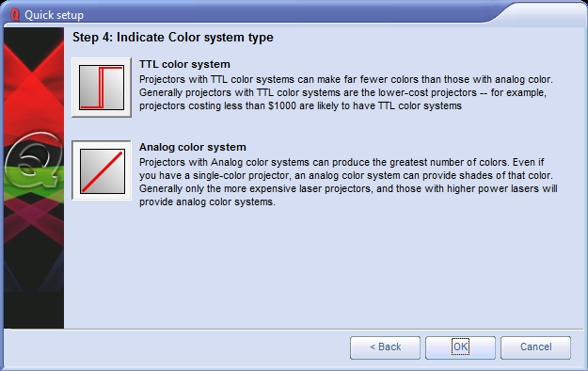This screenshot has height=371, width=588.
Task: Cancel the Quick setup wizard
Action: (535, 347)
